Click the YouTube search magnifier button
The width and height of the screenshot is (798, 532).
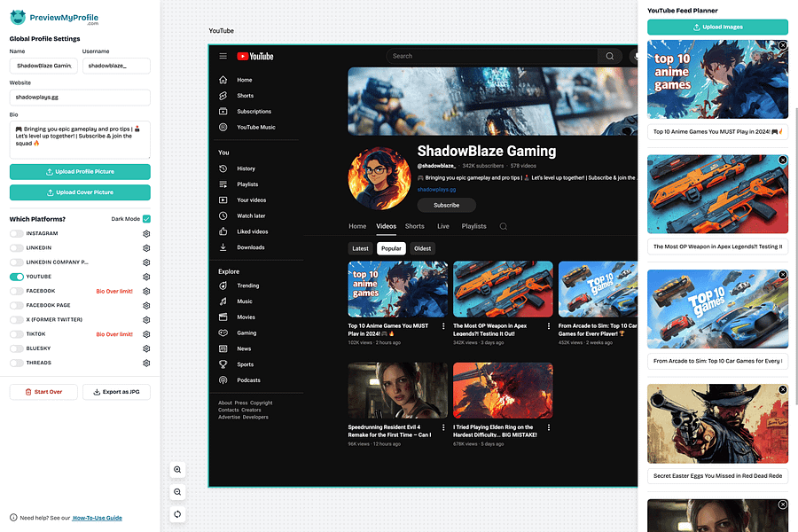click(610, 56)
